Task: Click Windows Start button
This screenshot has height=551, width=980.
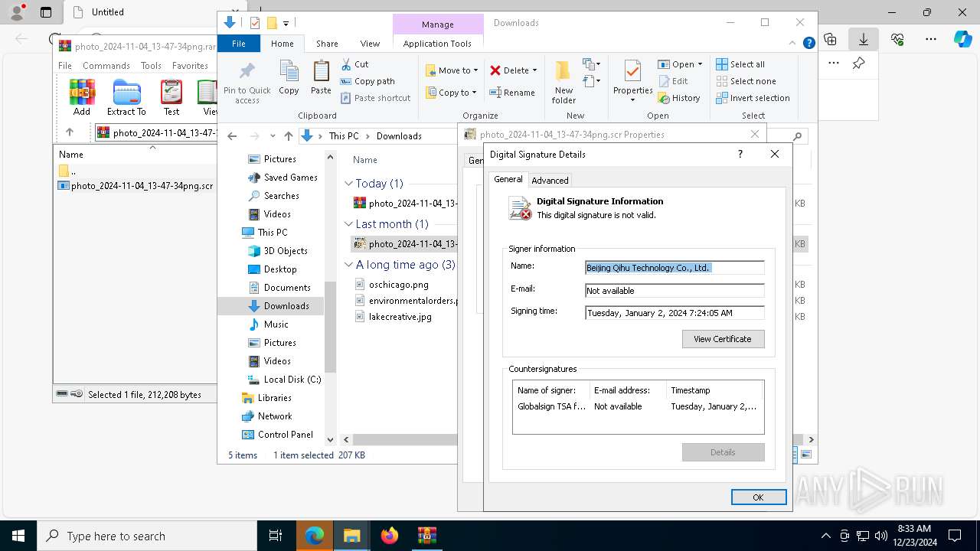Action: coord(18,536)
